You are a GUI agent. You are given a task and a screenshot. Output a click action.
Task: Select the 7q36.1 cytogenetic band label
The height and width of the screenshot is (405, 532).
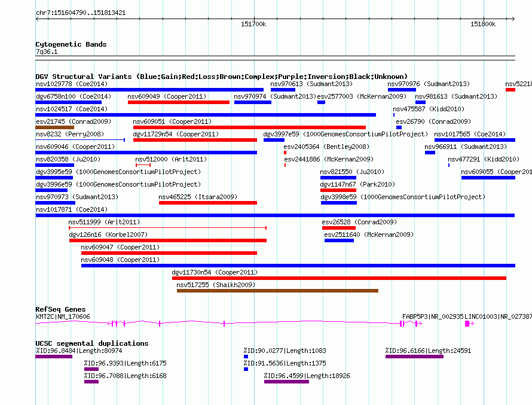pyautogui.click(x=47, y=51)
